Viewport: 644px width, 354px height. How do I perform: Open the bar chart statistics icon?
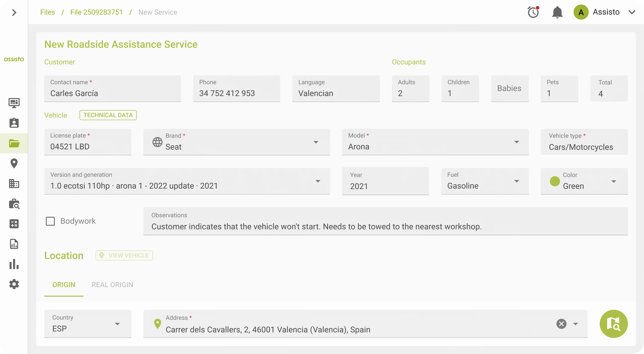point(14,264)
